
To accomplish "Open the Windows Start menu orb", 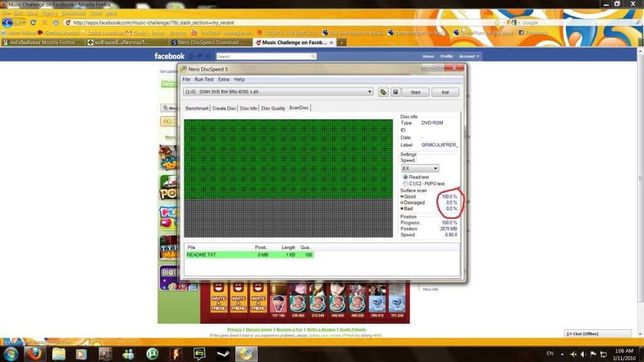I will tap(11, 354).
